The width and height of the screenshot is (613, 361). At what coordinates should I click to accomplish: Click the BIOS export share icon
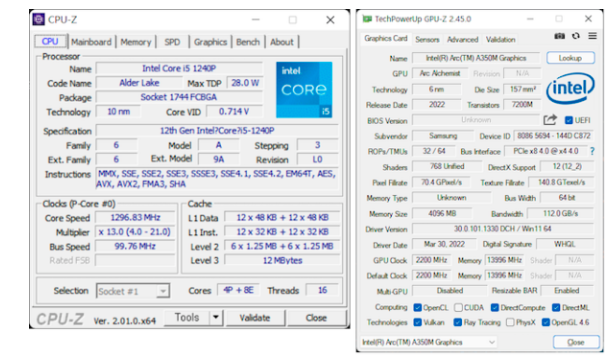[550, 120]
